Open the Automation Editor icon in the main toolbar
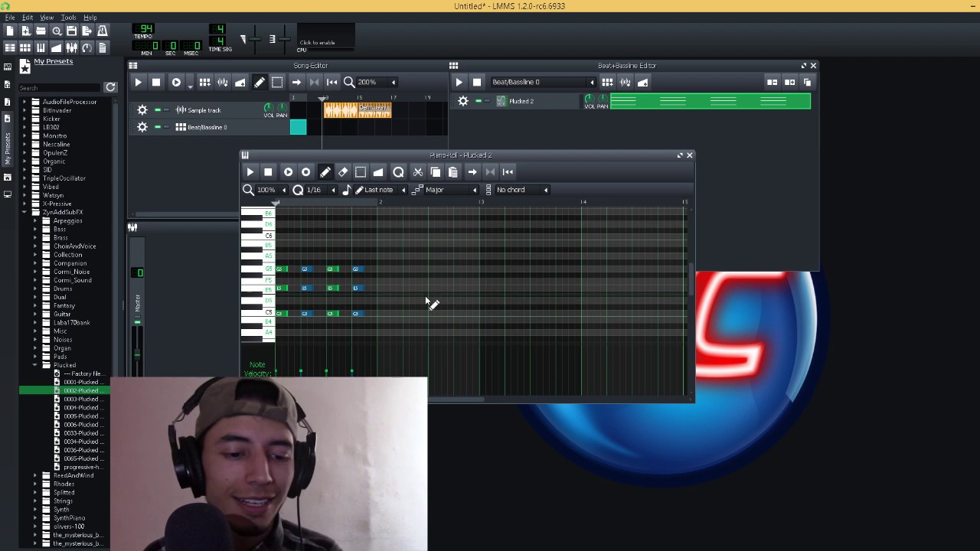This screenshot has width=980, height=551. click(x=56, y=47)
